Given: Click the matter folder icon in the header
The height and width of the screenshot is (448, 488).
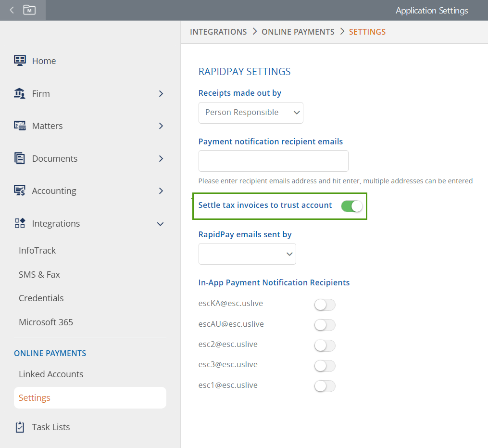Looking at the screenshot, I should pyautogui.click(x=30, y=10).
